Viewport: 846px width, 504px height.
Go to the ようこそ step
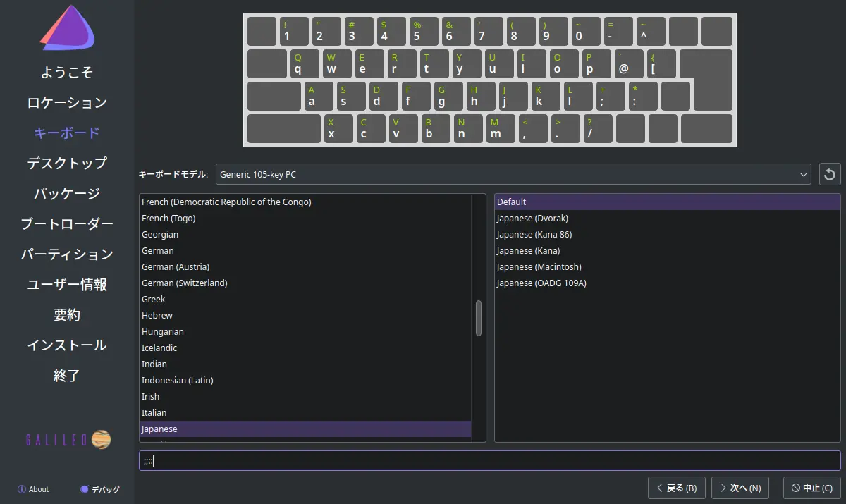click(x=67, y=73)
